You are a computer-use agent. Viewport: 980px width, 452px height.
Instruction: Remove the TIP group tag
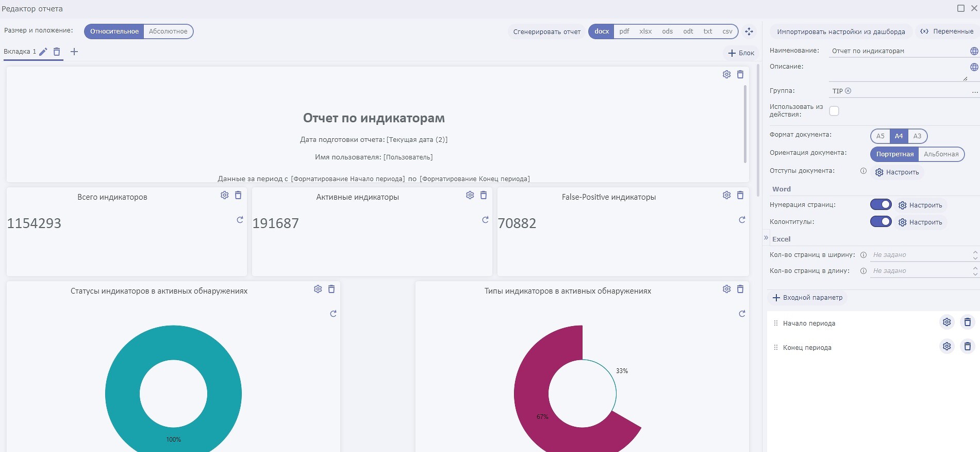click(848, 91)
